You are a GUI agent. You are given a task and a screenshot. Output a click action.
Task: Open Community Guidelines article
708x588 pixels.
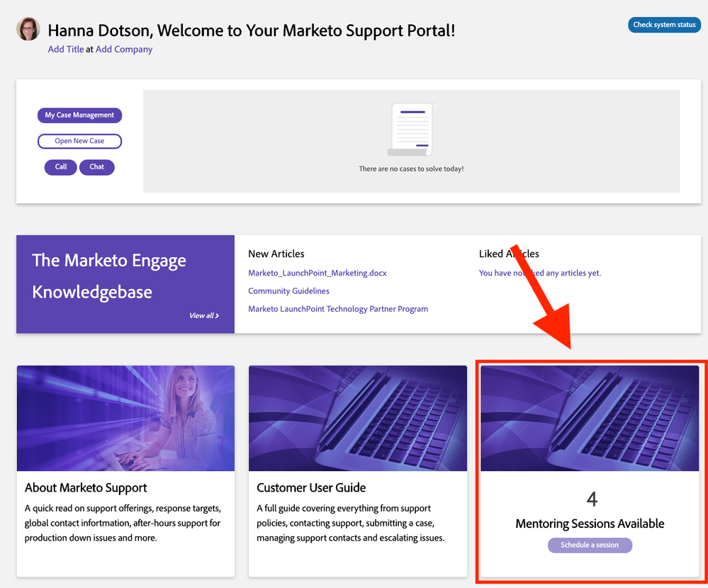click(x=288, y=291)
